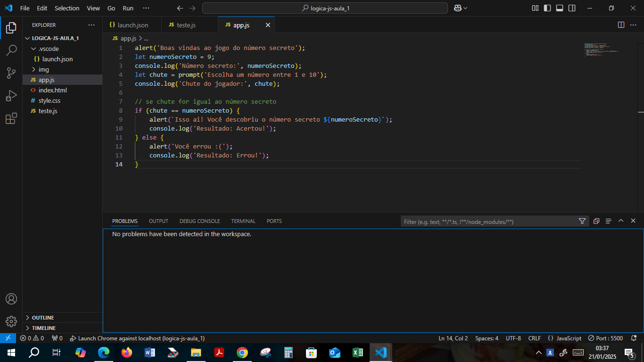Open the Explorer view in activity bar
Image resolution: width=644 pixels, height=362 pixels.
[x=11, y=28]
